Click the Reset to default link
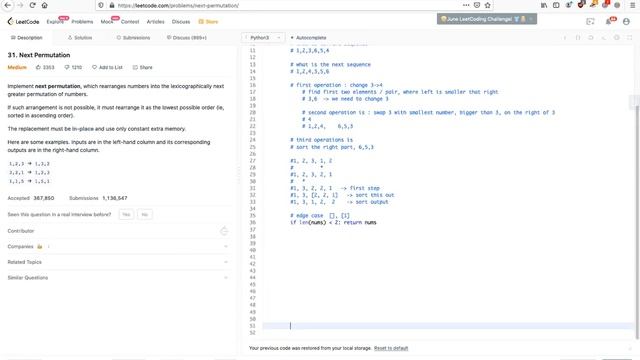The width and height of the screenshot is (640, 360). point(391,348)
